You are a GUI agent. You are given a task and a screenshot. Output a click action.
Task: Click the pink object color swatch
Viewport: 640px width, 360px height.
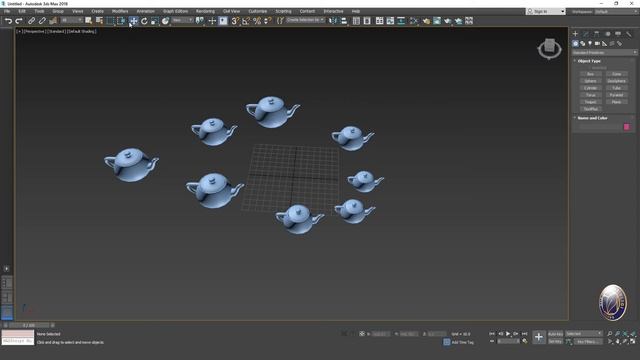click(627, 127)
